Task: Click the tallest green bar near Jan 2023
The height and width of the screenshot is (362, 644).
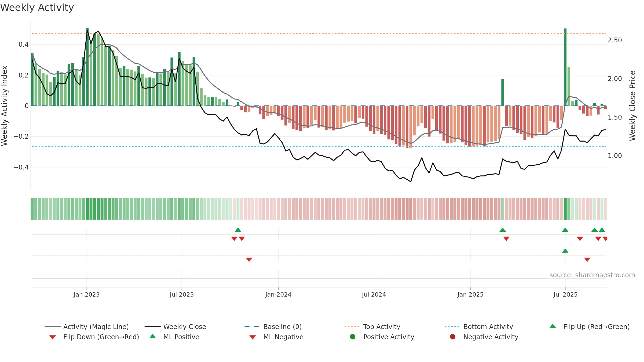Action: coord(87,67)
